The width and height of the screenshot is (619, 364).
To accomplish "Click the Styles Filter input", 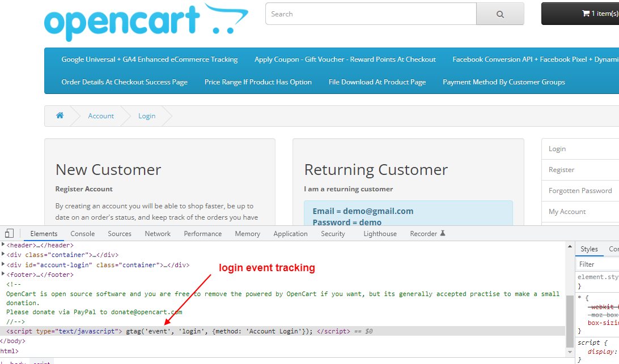I will 597,264.
